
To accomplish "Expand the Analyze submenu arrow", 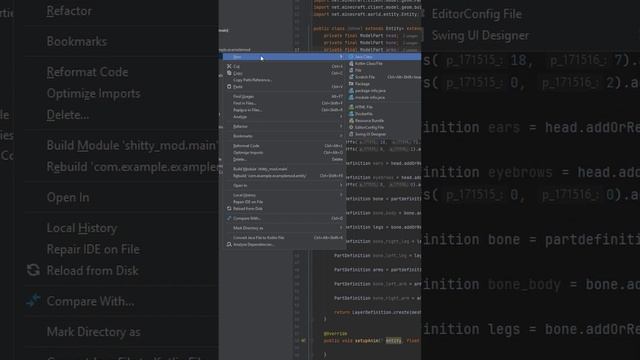I will point(341,117).
